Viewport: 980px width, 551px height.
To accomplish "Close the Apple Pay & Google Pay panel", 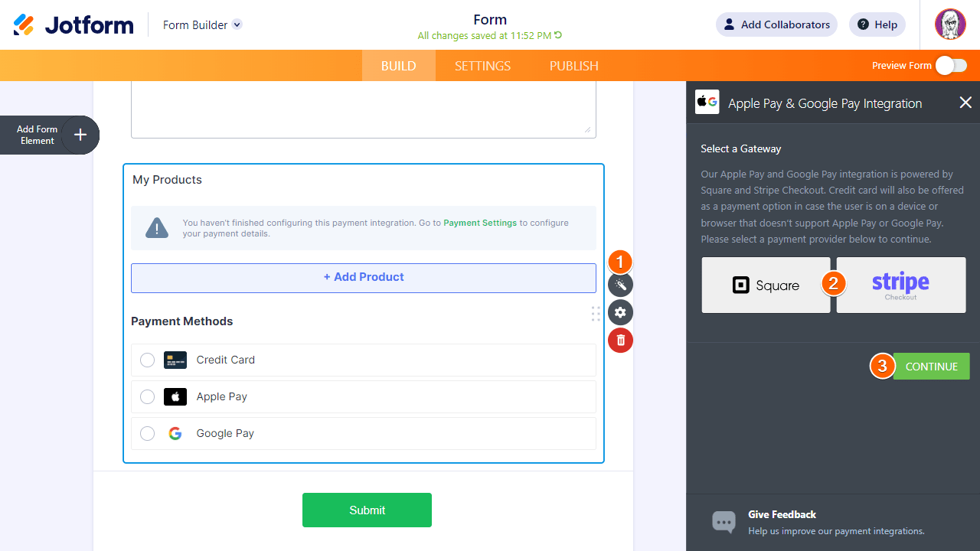I will [965, 103].
